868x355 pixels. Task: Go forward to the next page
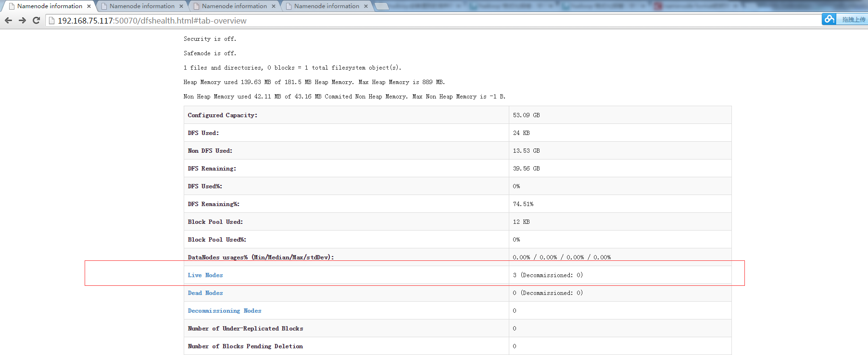click(22, 21)
